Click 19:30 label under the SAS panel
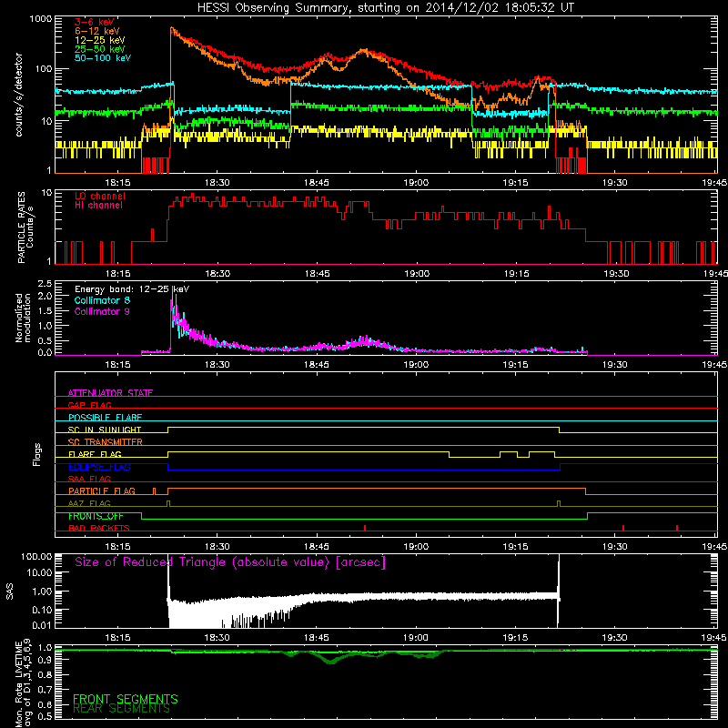Viewport: 728px width, 728px height. tap(615, 638)
